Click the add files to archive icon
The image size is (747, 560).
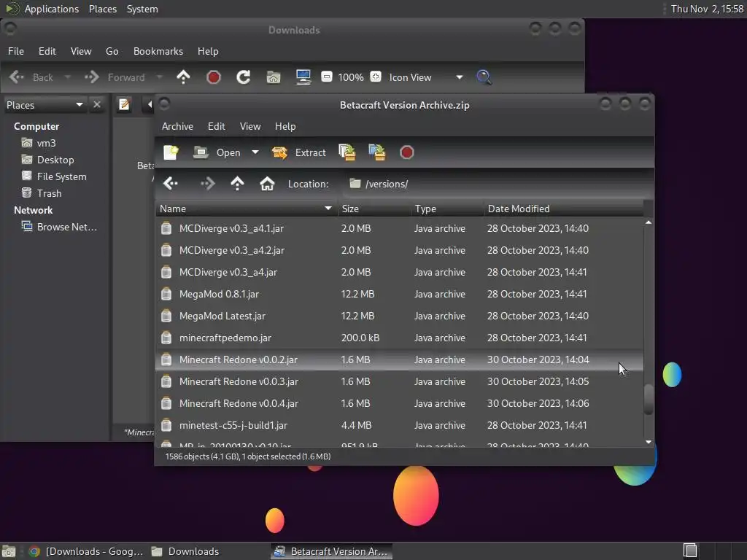(x=347, y=152)
